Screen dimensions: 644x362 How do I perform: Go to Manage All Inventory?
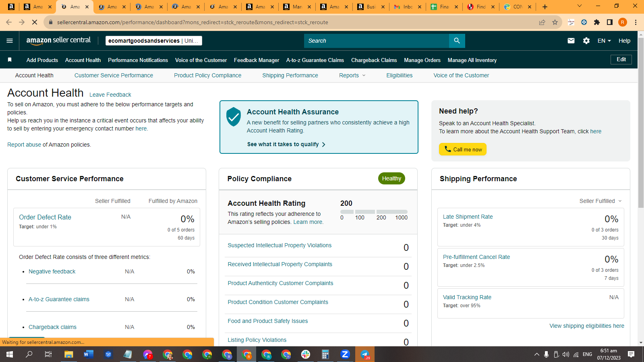(472, 60)
